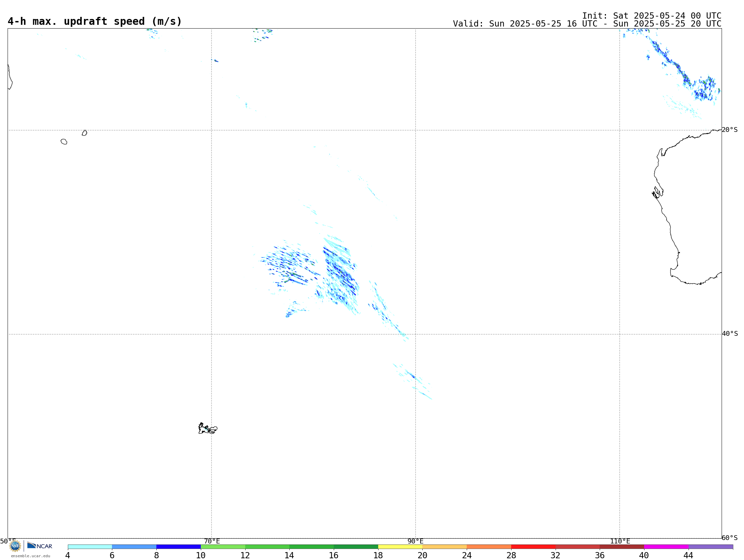Click the colorbar tick label 18

click(x=378, y=555)
